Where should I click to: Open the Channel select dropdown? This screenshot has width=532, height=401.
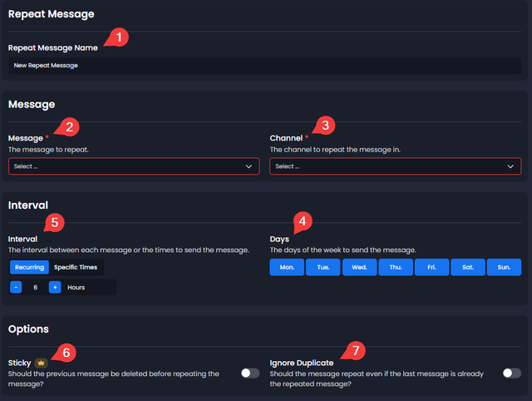point(396,166)
